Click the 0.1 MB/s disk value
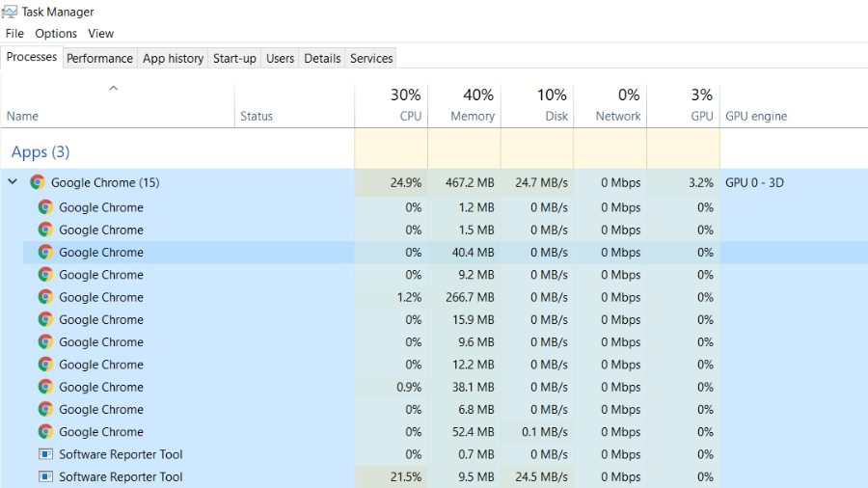The height and width of the screenshot is (488, 868). click(x=545, y=431)
